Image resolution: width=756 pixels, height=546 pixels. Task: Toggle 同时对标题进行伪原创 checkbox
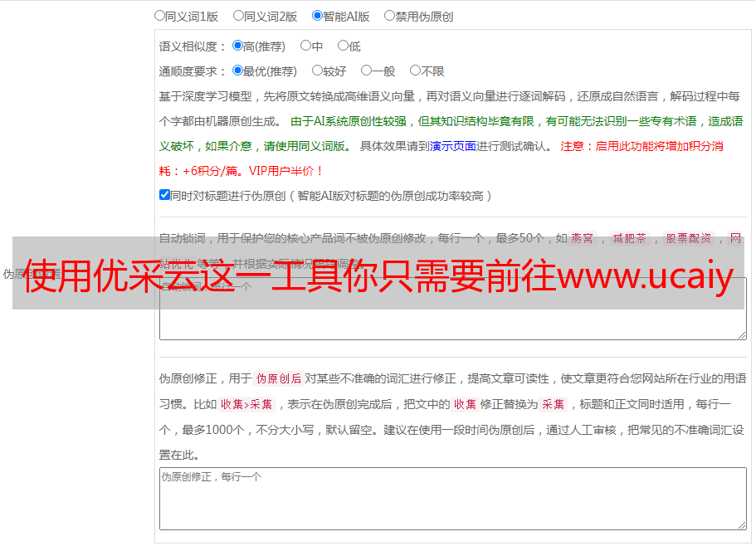click(164, 195)
